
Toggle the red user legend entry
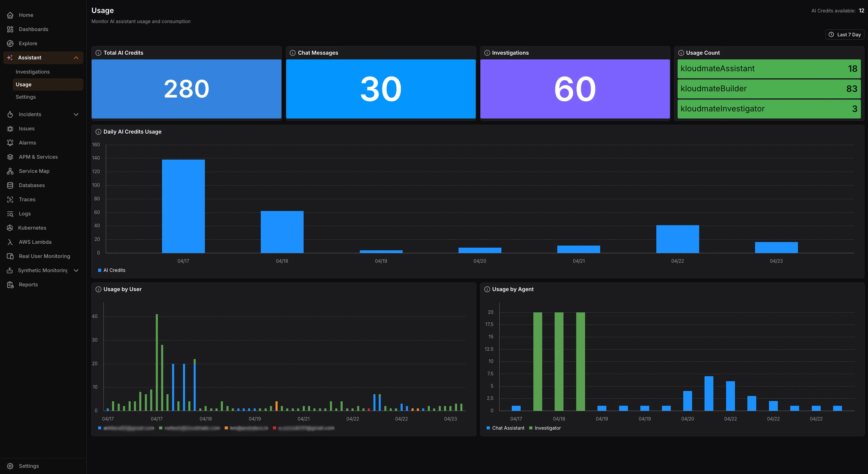(304, 428)
